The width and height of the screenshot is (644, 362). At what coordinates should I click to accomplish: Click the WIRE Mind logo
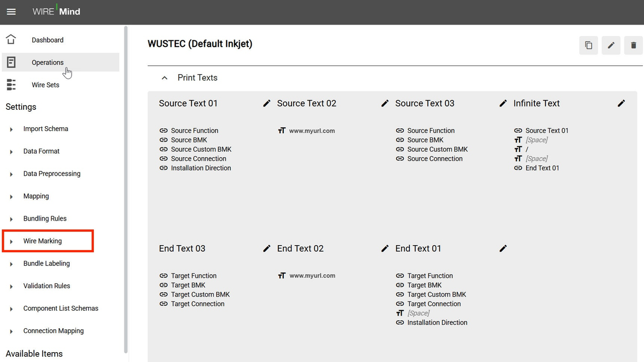pyautogui.click(x=56, y=11)
